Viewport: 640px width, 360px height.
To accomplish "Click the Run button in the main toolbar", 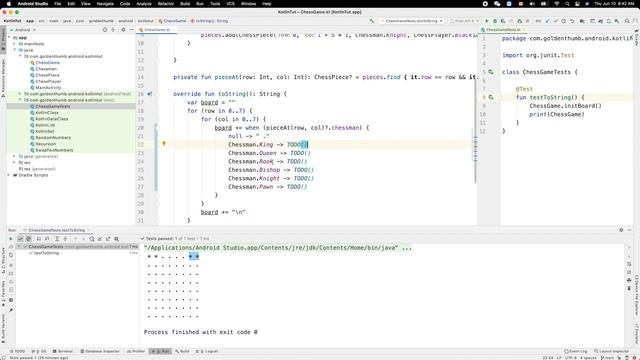I will [487, 21].
